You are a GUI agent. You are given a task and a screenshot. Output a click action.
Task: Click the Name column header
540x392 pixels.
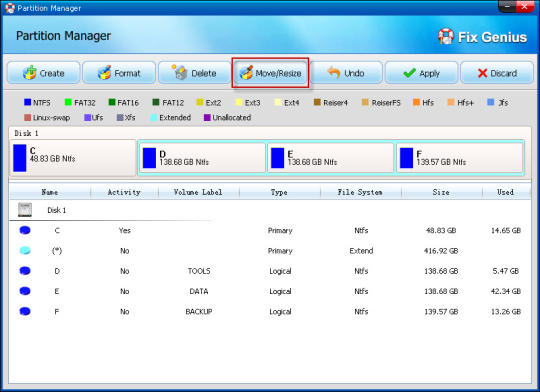click(x=50, y=192)
